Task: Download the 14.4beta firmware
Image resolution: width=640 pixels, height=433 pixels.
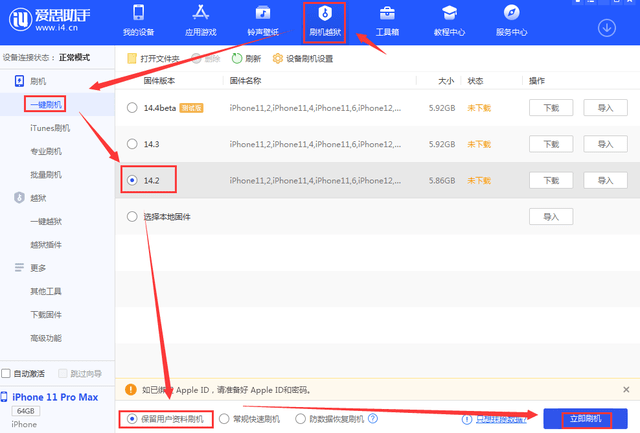Action: pos(551,108)
